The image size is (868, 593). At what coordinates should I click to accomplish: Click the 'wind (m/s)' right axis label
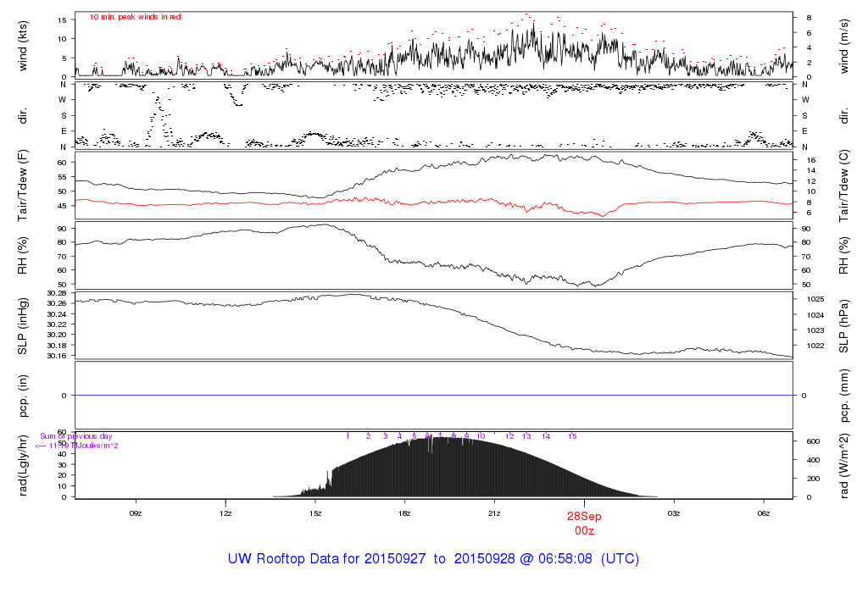845,44
